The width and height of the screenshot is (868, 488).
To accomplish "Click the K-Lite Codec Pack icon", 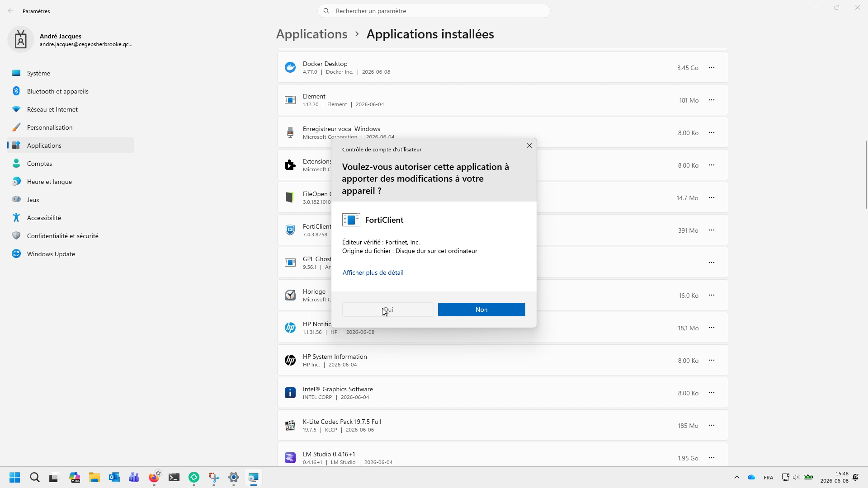I will coord(290,426).
